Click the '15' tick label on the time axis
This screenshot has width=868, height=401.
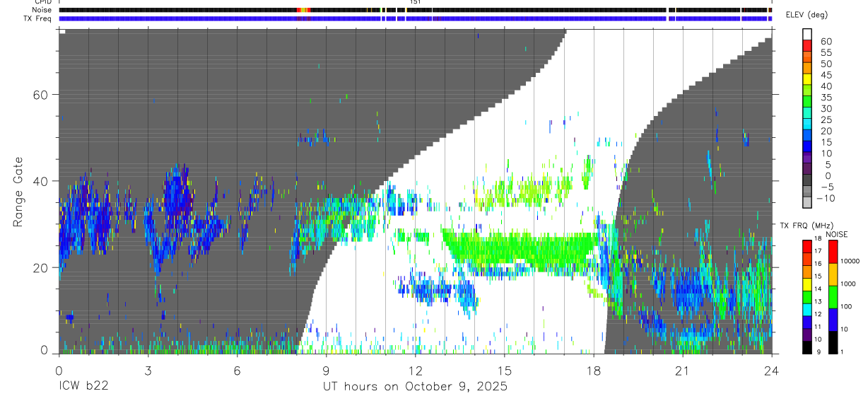[x=504, y=370]
